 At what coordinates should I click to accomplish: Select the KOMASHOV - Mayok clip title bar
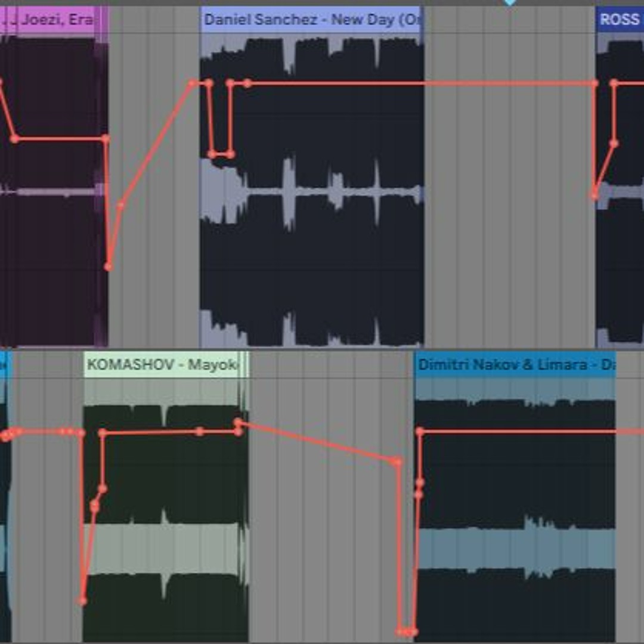tap(166, 365)
